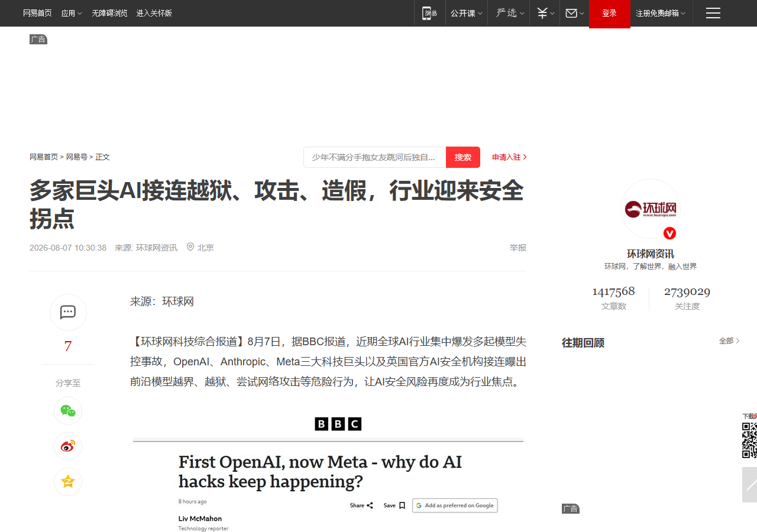Viewport: 757px width, 532px height.
Task: Click the BBC article screenshot headline
Action: click(x=321, y=472)
